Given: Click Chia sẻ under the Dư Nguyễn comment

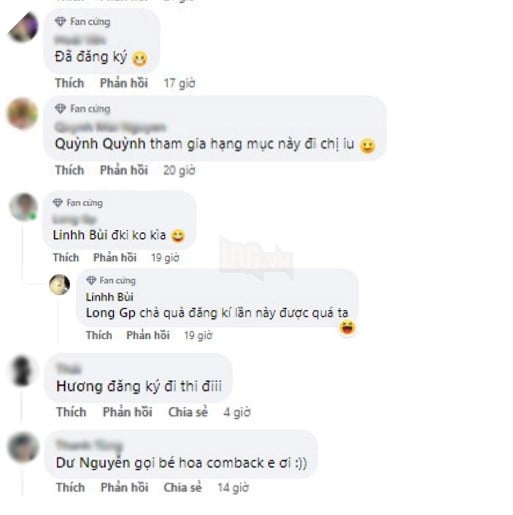Looking at the screenshot, I should tap(183, 488).
